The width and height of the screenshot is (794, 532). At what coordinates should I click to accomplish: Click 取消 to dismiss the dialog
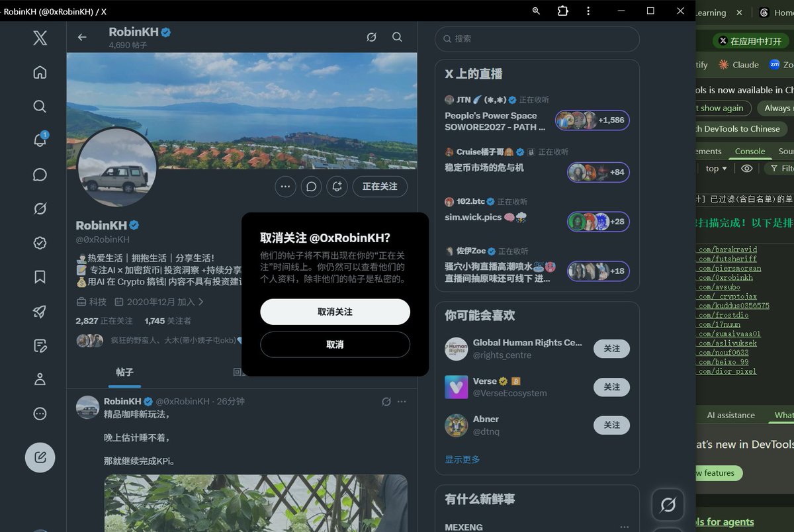point(335,345)
